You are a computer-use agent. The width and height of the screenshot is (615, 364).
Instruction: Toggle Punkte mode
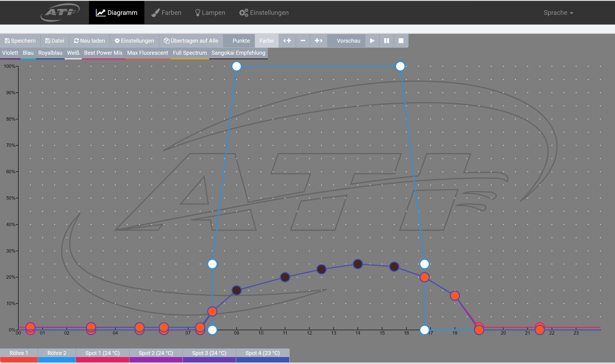coord(241,41)
